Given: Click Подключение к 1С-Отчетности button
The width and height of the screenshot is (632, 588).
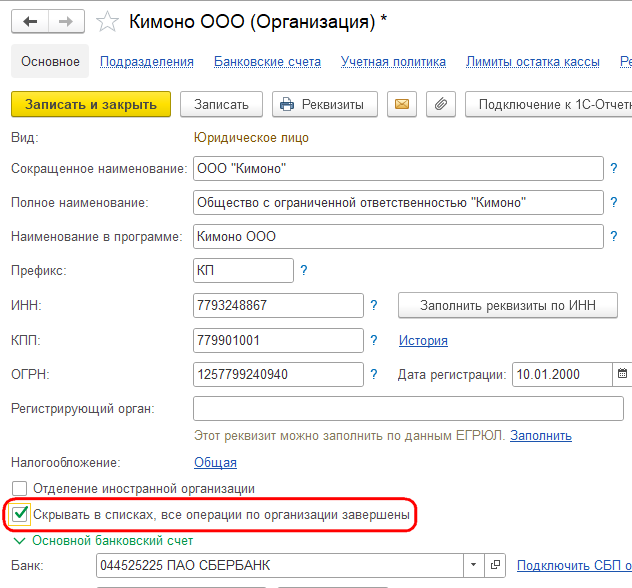Looking at the screenshot, I should 549,104.
